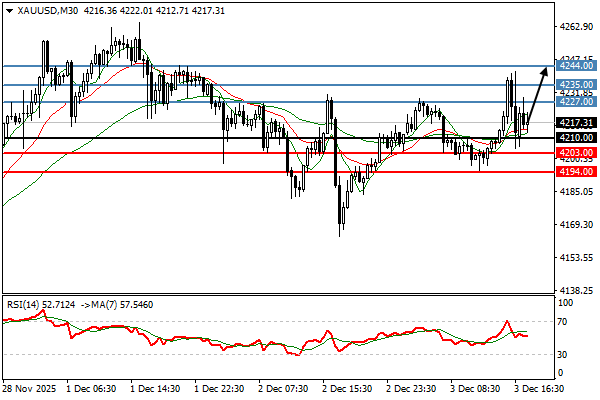Click the 4203.00 red support label
The width and height of the screenshot is (600, 400).
577,153
